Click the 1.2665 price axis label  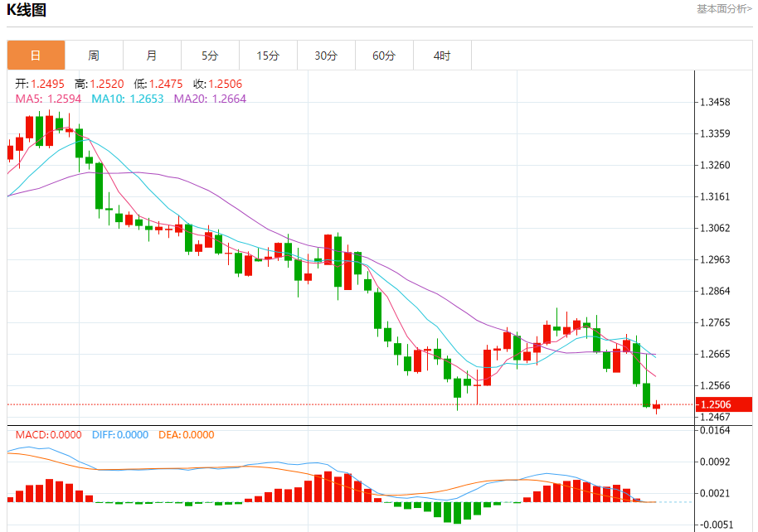pyautogui.click(x=715, y=354)
